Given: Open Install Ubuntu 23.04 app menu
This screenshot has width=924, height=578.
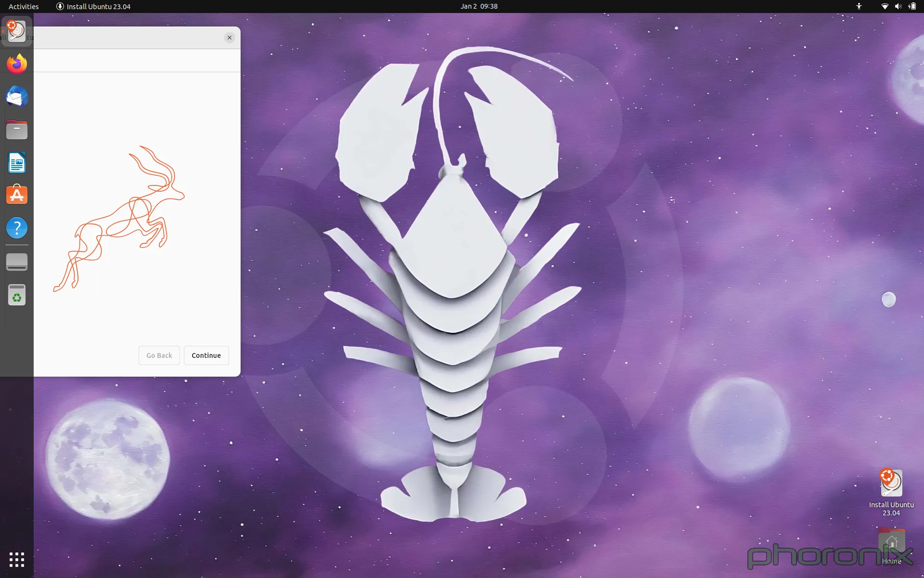Looking at the screenshot, I should (93, 6).
